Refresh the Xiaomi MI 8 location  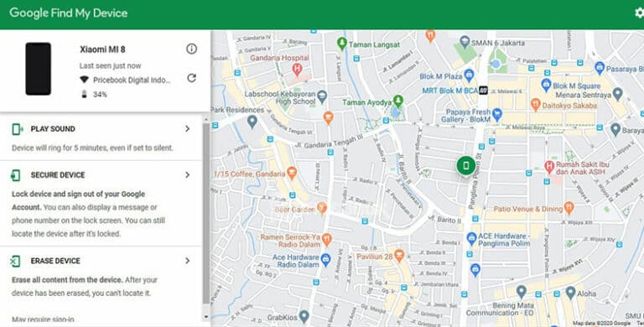[x=191, y=78]
